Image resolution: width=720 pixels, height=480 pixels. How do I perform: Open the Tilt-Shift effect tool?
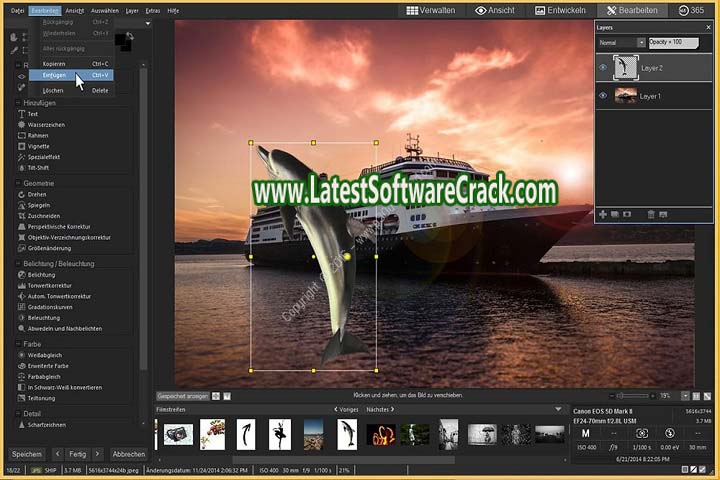[x=40, y=168]
